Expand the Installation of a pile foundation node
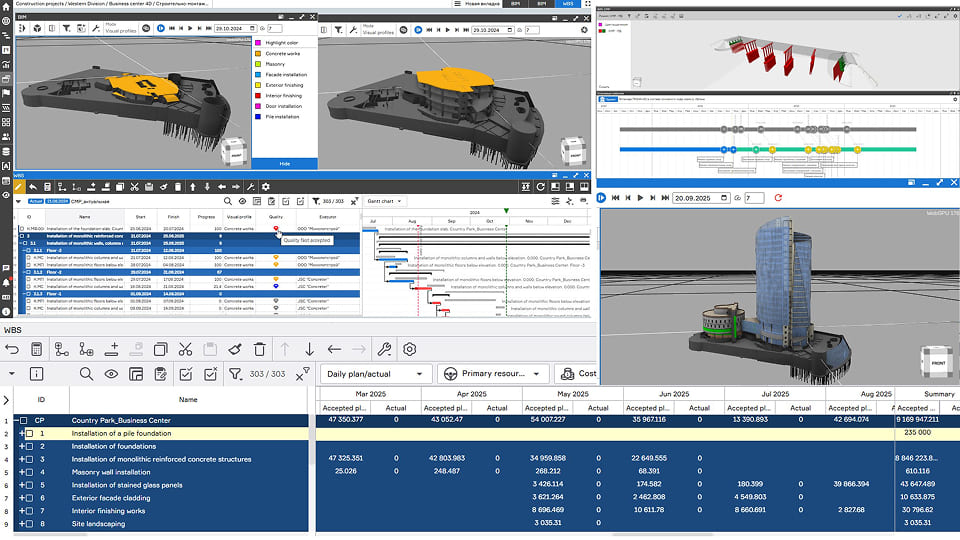 21,433
